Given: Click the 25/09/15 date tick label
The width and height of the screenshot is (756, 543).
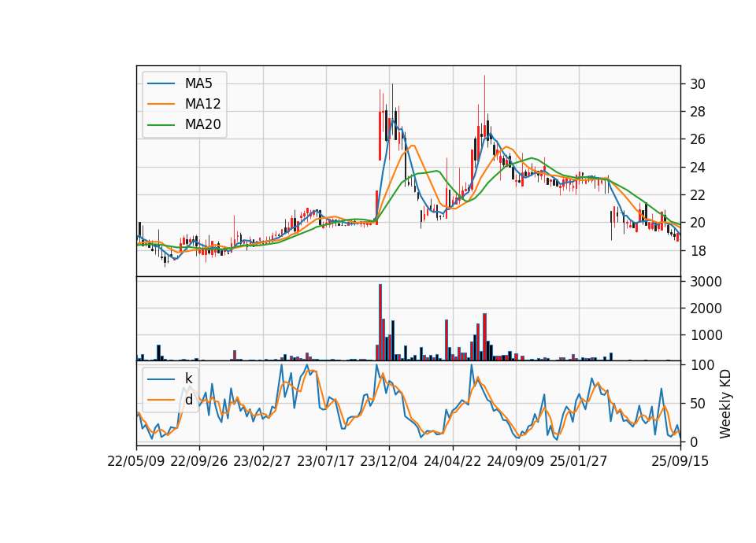Looking at the screenshot, I should (680, 461).
